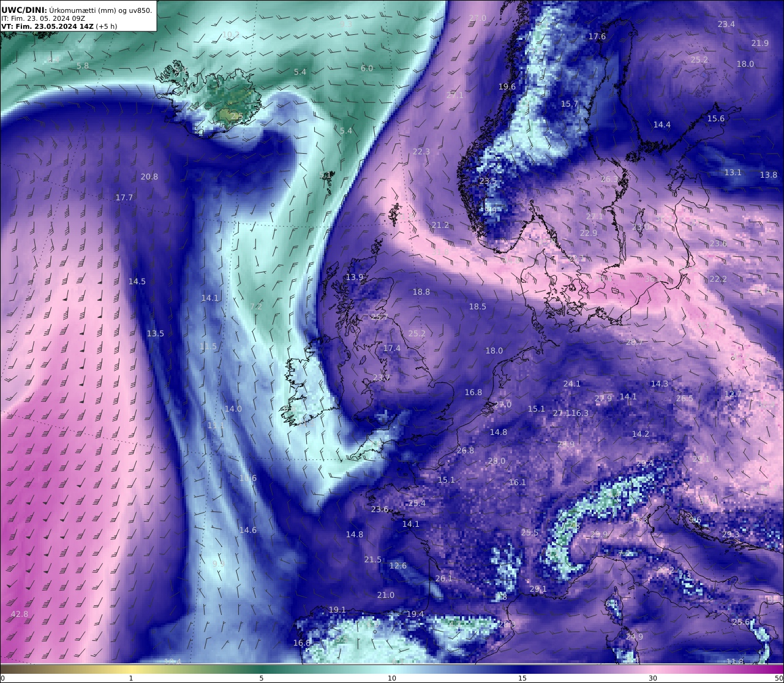Image resolution: width=784 pixels, height=683 pixels.
Task: Click the 22.3 value label
Action: tap(421, 151)
